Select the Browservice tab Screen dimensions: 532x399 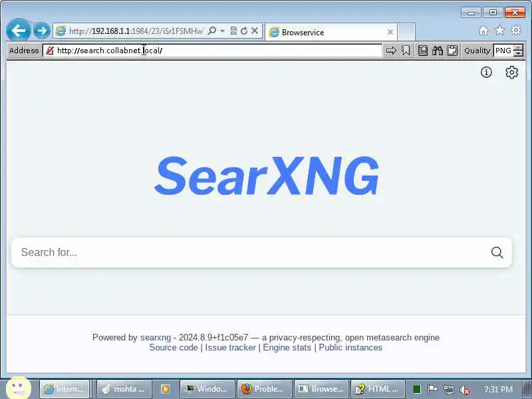pos(331,32)
